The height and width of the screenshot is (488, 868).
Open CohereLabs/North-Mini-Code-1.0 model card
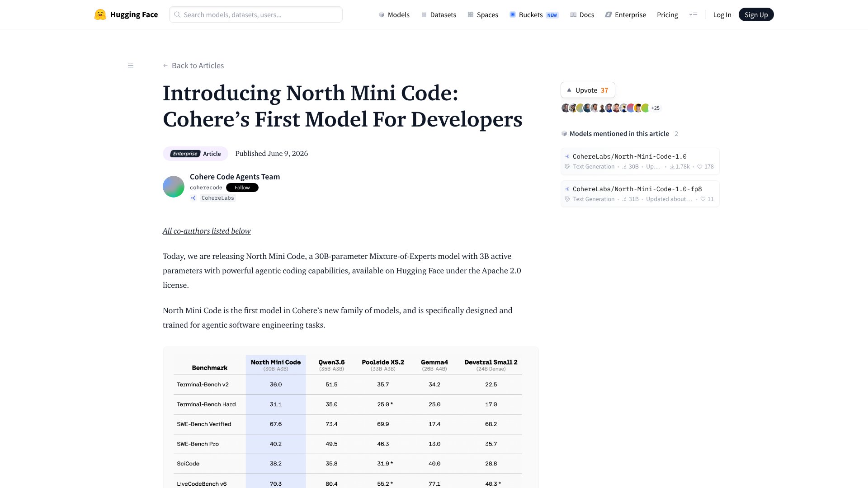pos(640,161)
